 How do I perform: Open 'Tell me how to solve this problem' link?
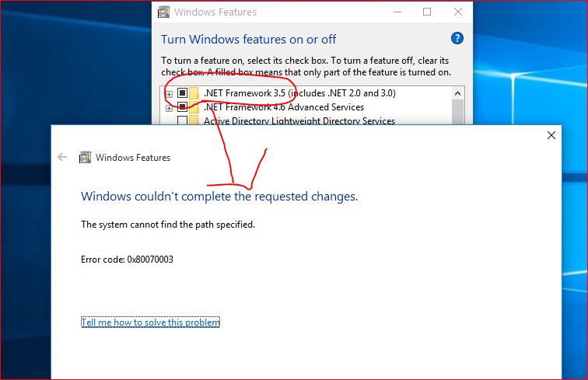tap(150, 322)
